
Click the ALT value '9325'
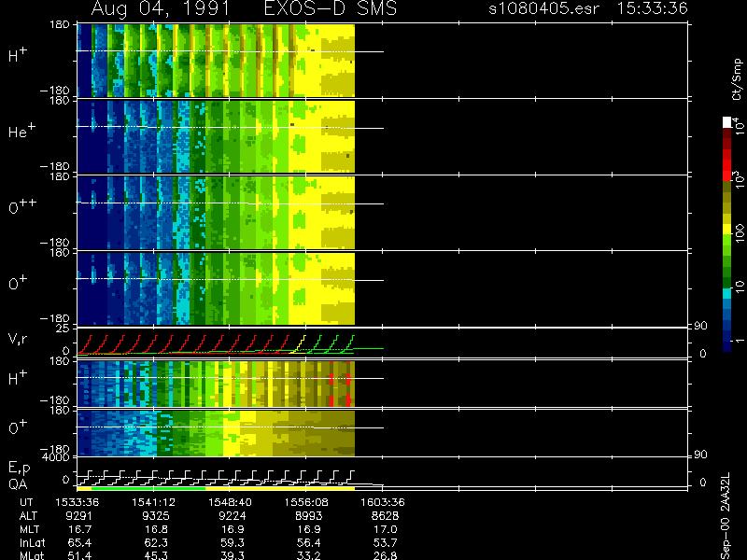pyautogui.click(x=155, y=516)
